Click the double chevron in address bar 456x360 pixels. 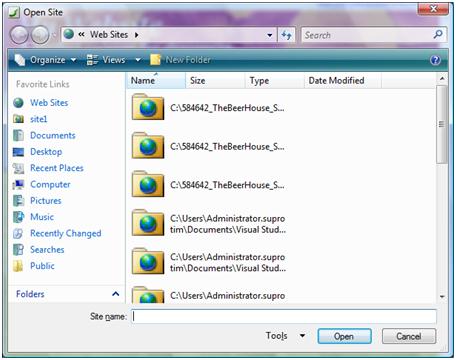[81, 34]
